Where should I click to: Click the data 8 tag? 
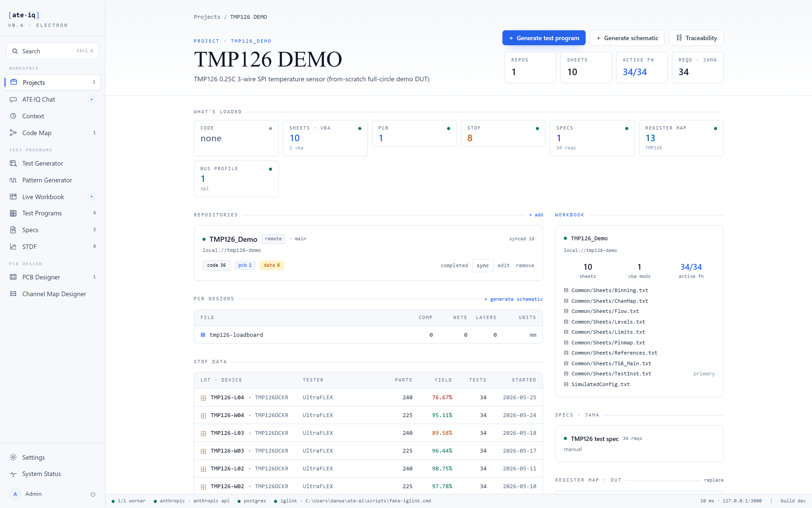(x=272, y=265)
